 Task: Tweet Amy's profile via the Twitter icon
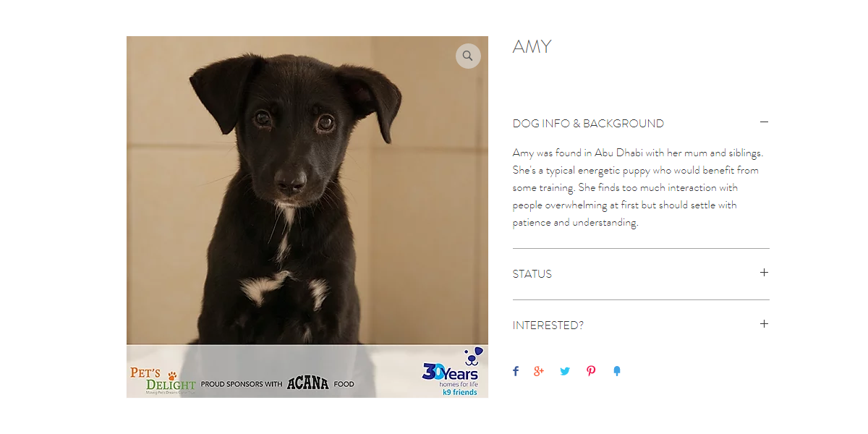pyautogui.click(x=565, y=371)
